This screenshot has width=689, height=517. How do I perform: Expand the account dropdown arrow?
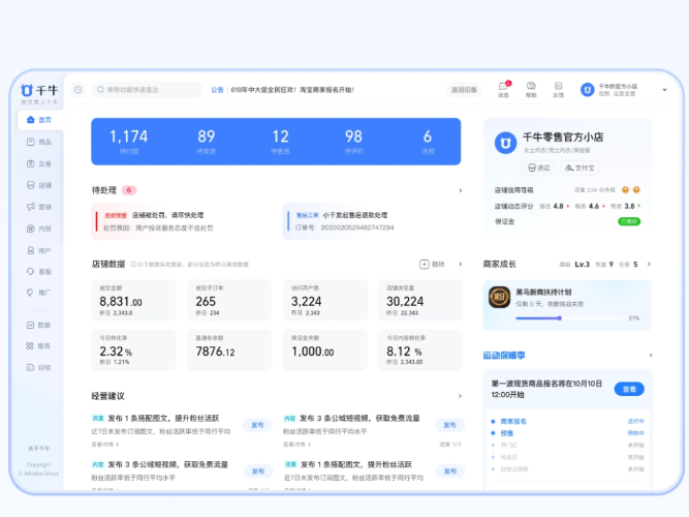(664, 90)
